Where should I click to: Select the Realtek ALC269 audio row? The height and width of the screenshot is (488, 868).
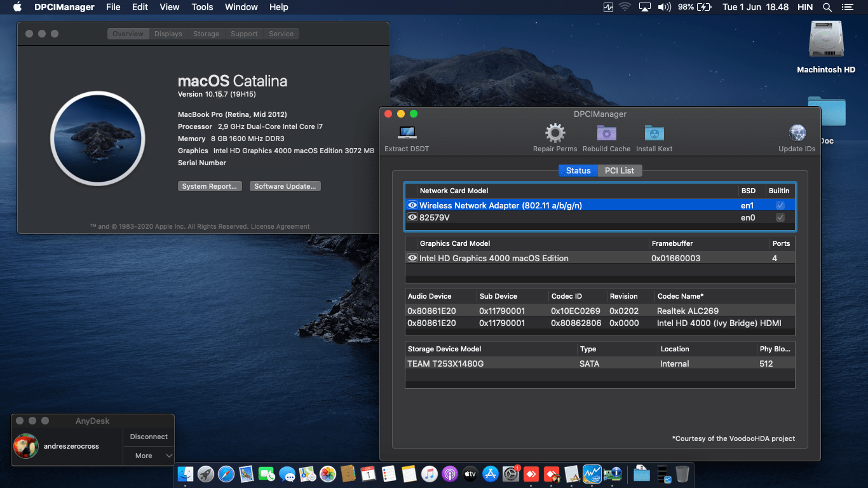click(600, 311)
